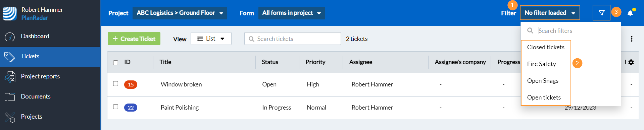This screenshot has height=130, width=644.
Task: Check the Paint Polishing ticket checkbox
Action: tap(116, 107)
